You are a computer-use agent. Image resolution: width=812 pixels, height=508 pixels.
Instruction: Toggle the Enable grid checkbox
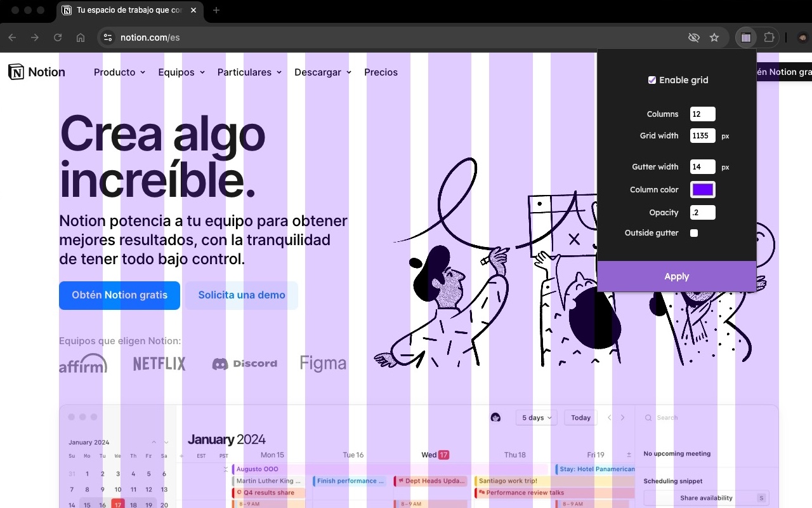point(652,80)
